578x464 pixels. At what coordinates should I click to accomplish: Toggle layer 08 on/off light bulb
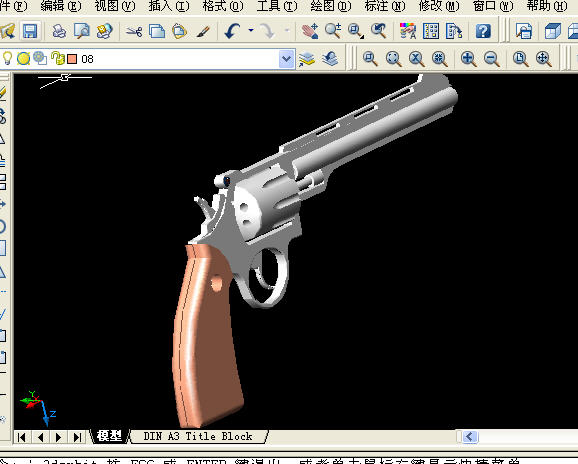point(7,58)
